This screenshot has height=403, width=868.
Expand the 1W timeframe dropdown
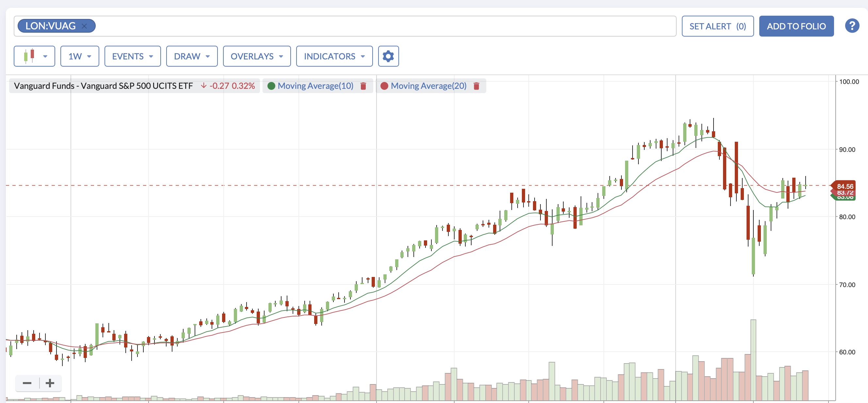(x=80, y=56)
